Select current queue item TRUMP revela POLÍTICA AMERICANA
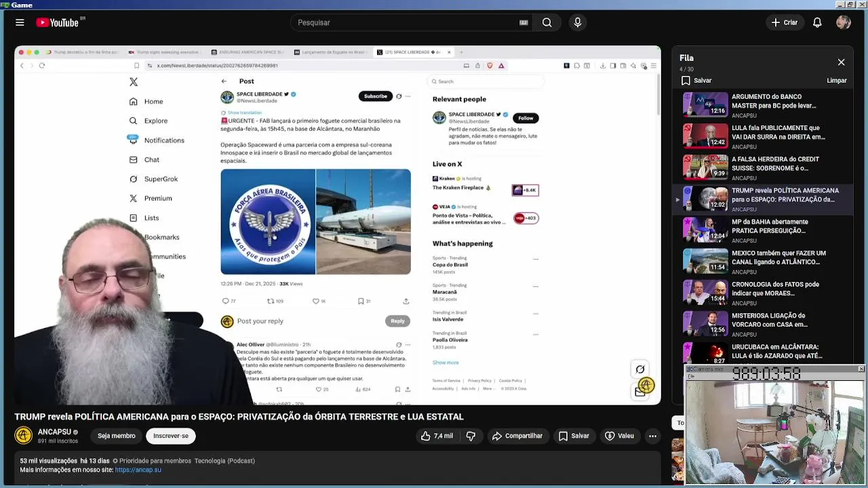The image size is (868, 488). (x=762, y=199)
